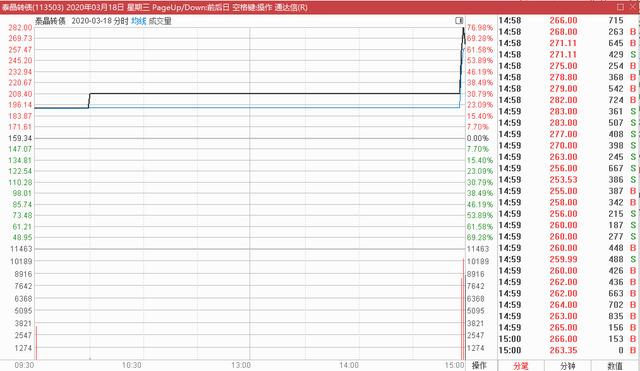This screenshot has height=371, width=640.
Task: Select tick row 278.80 volume 368
Action: 568,78
